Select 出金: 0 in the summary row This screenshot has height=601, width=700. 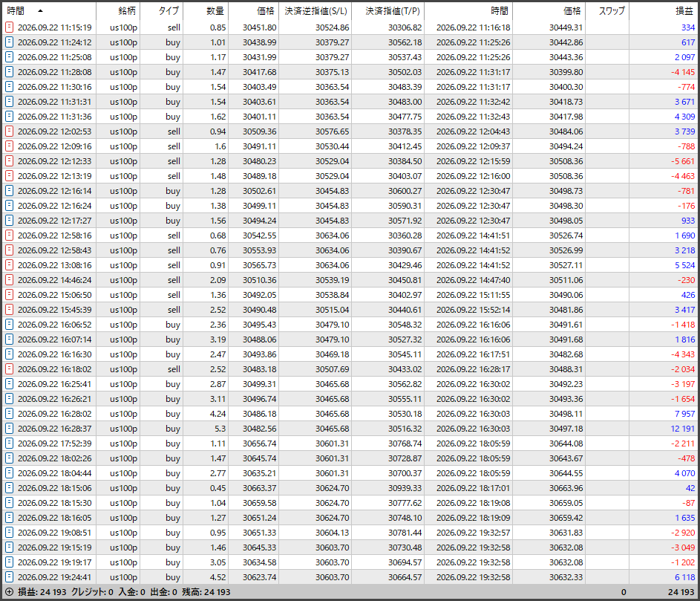click(164, 592)
